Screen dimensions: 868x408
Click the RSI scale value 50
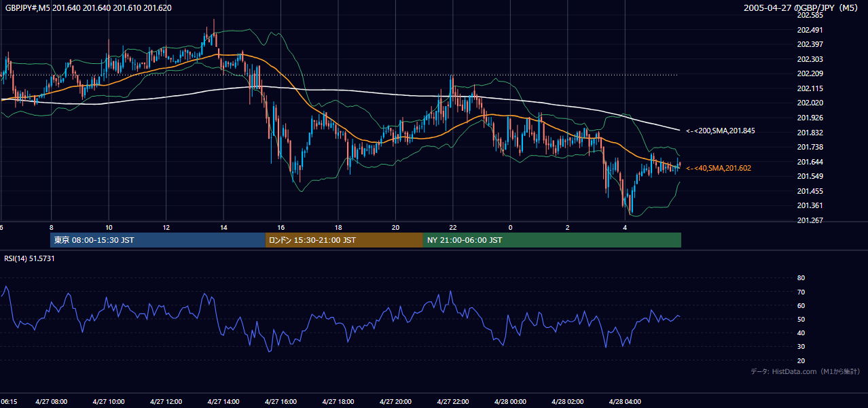pos(801,319)
